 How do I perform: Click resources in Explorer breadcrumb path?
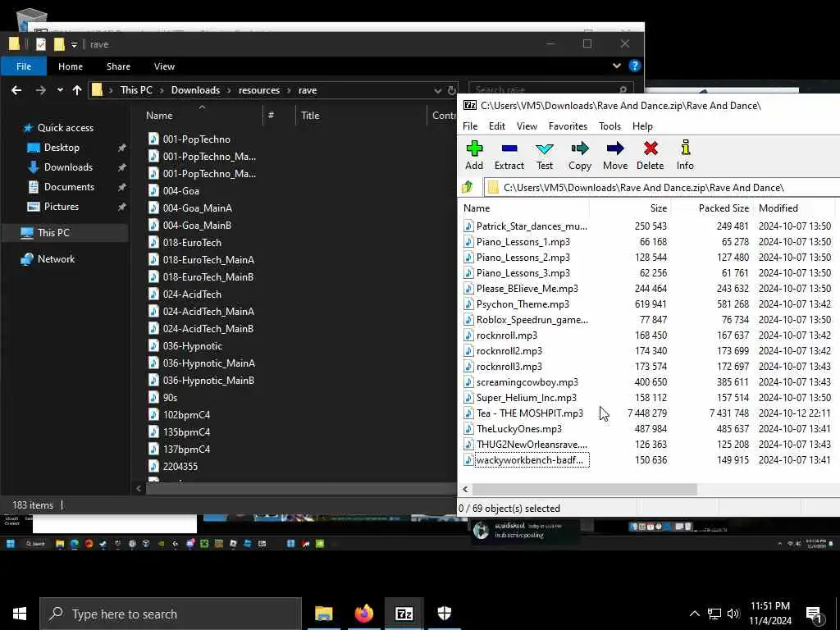[259, 90]
